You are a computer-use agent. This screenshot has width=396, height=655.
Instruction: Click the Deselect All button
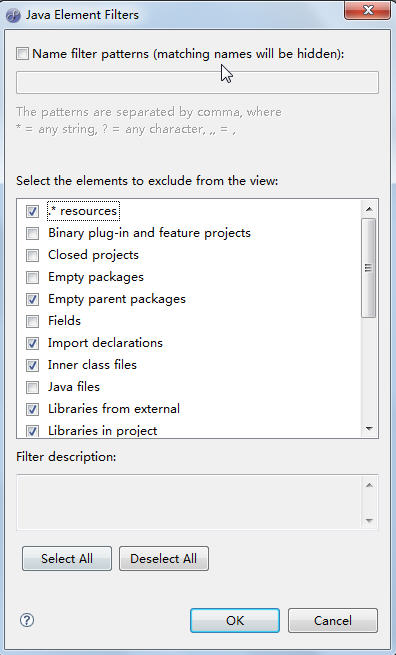point(164,559)
